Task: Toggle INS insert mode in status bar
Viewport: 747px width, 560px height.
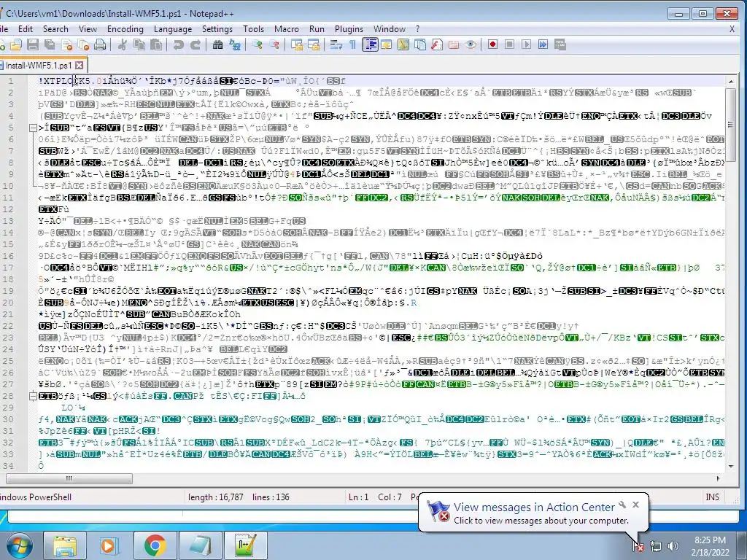Action: 712,497
